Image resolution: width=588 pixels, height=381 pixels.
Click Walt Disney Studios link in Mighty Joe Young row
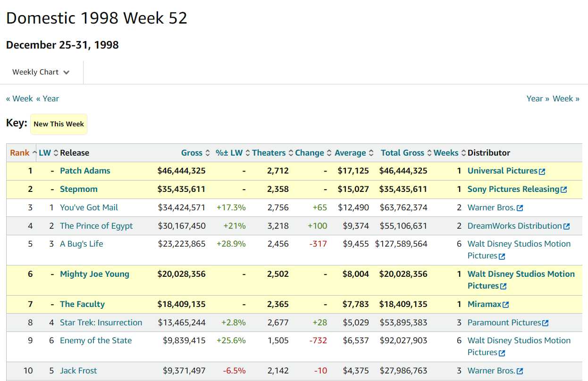[x=521, y=280]
